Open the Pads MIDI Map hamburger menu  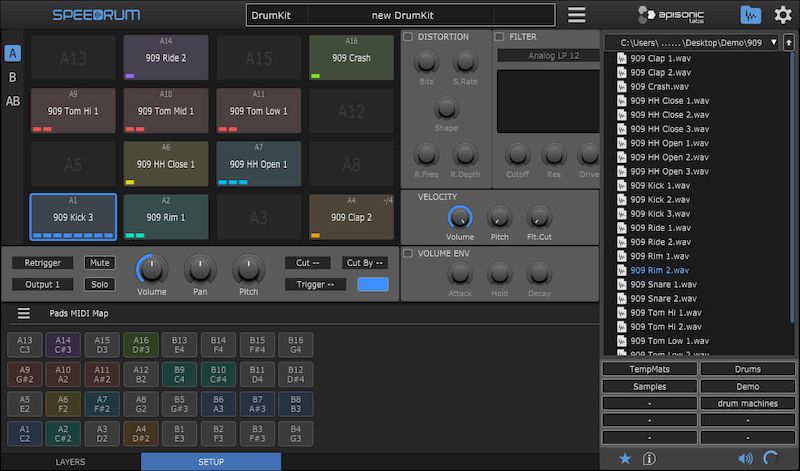pyautogui.click(x=23, y=313)
